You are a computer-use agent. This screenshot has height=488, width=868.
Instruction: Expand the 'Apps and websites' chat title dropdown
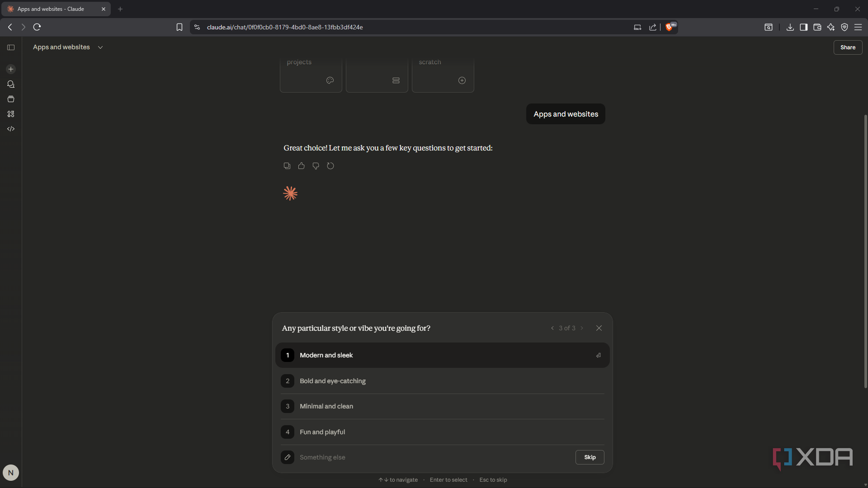tap(100, 47)
